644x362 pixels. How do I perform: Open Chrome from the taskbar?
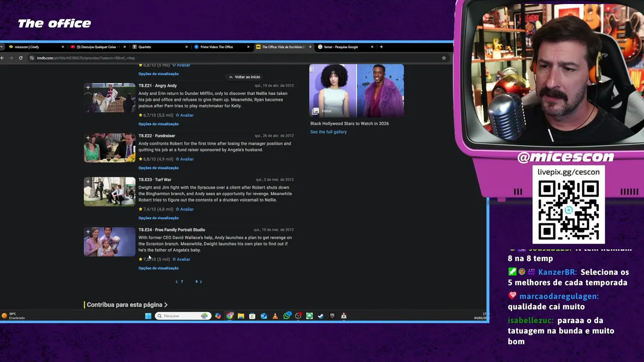(x=230, y=316)
